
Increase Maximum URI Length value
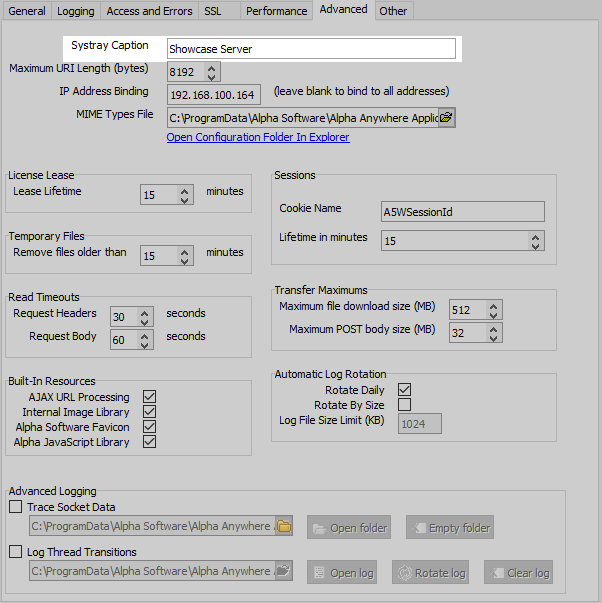point(211,68)
